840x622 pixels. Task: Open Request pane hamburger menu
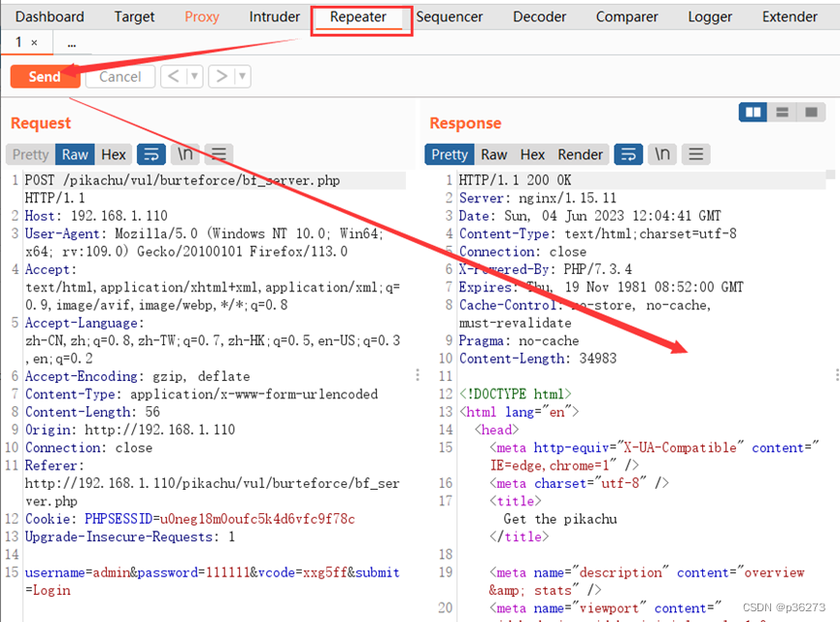tap(218, 155)
